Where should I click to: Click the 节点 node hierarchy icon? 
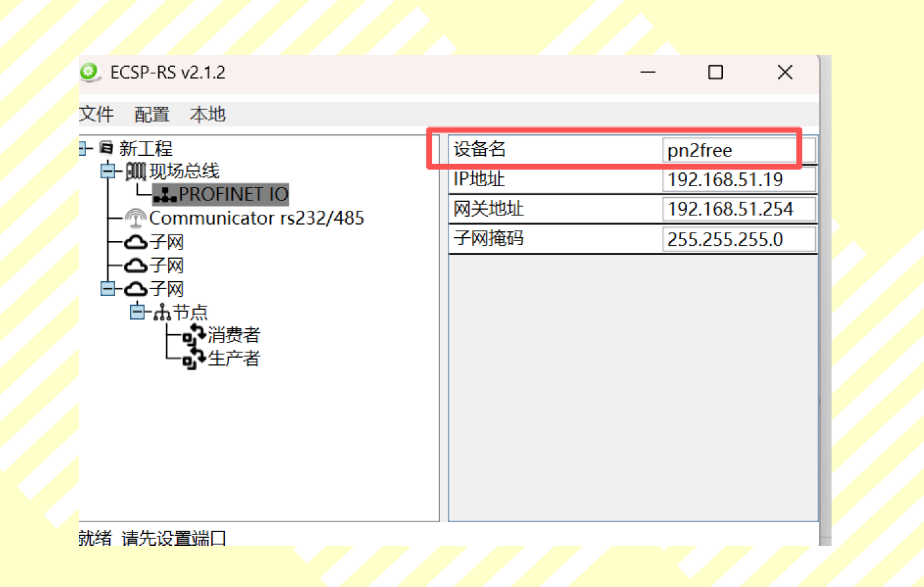click(162, 312)
